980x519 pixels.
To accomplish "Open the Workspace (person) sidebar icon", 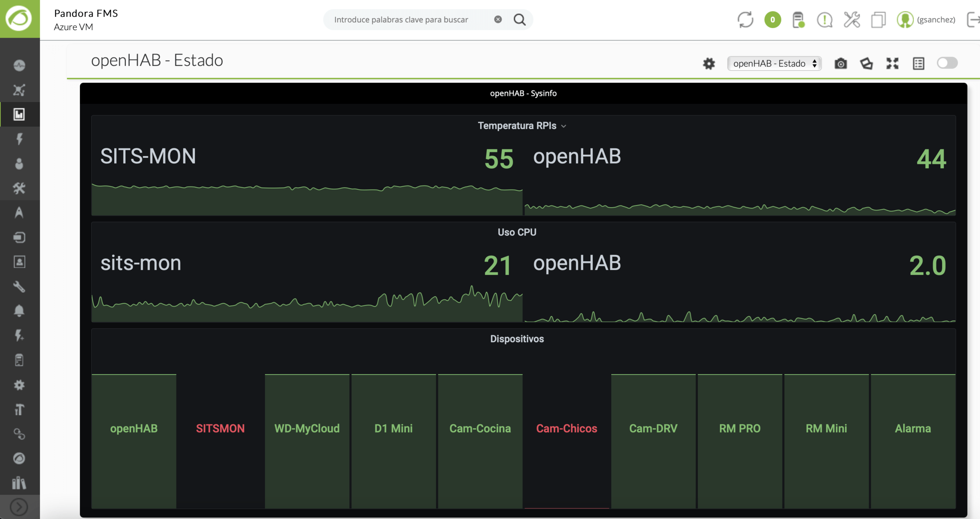I will click(x=19, y=163).
